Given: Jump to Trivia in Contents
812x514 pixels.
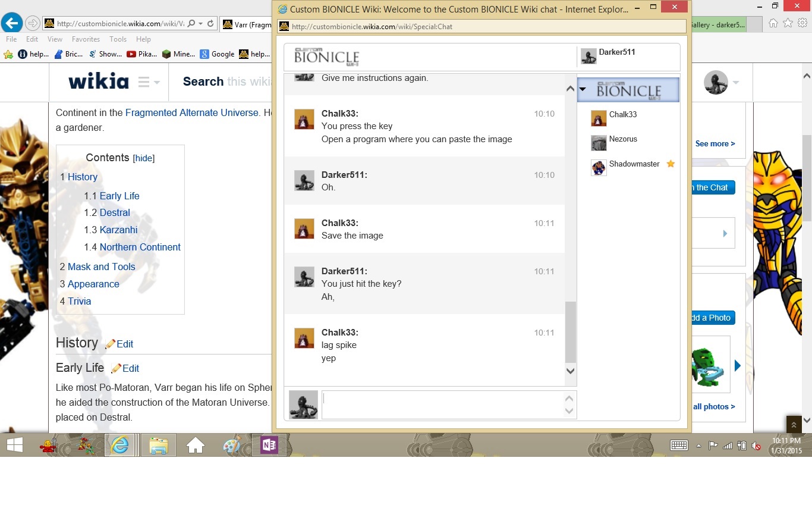Looking at the screenshot, I should [x=80, y=301].
